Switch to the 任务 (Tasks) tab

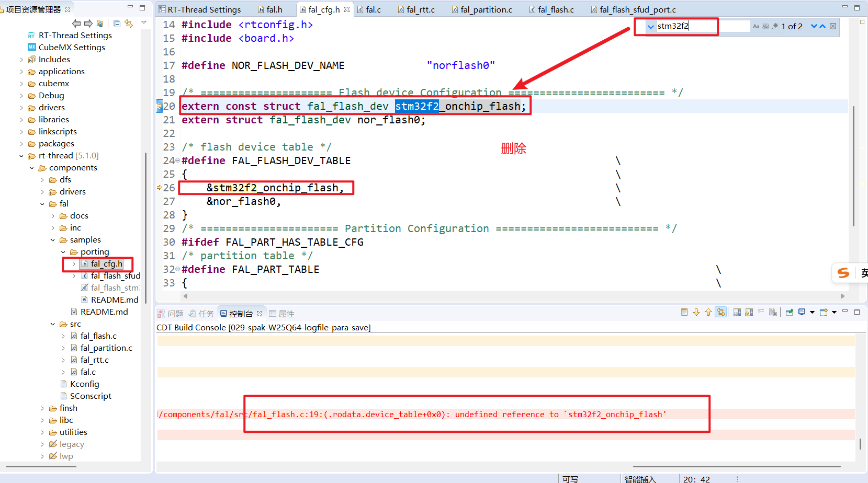point(201,314)
